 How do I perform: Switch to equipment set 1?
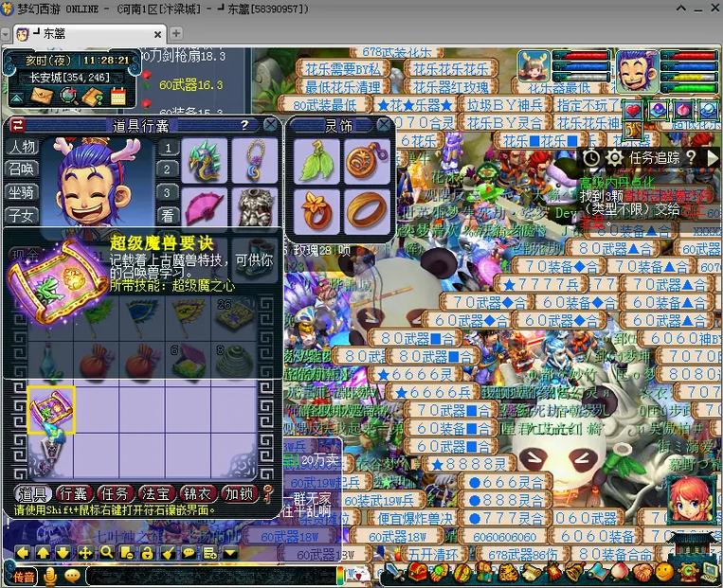coord(168,148)
